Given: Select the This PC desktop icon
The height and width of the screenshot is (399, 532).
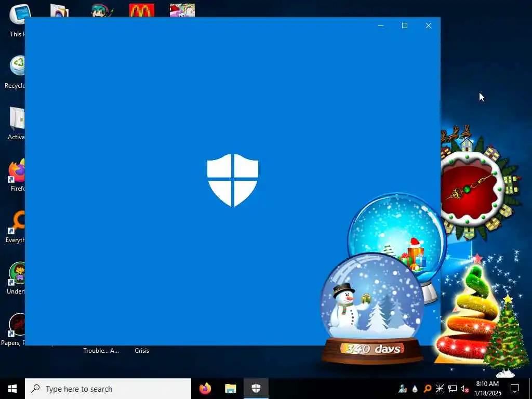Looking at the screenshot, I should click(16, 20).
